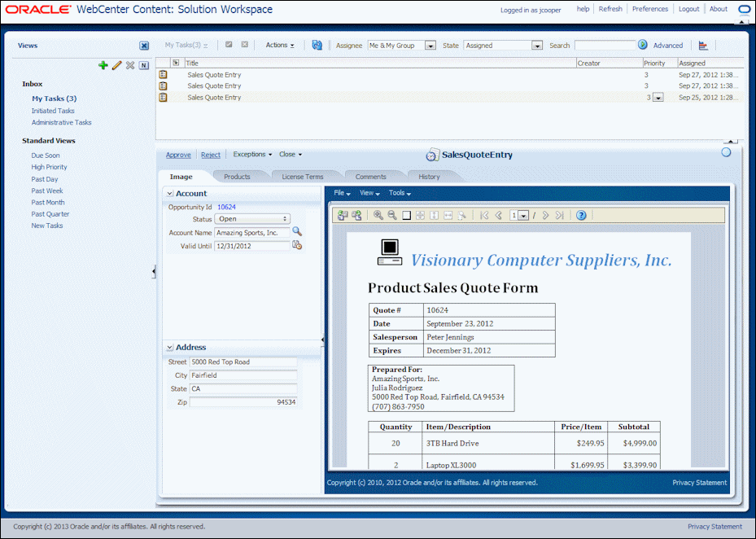
Task: Click the white square viewer icon
Action: pyautogui.click(x=406, y=215)
